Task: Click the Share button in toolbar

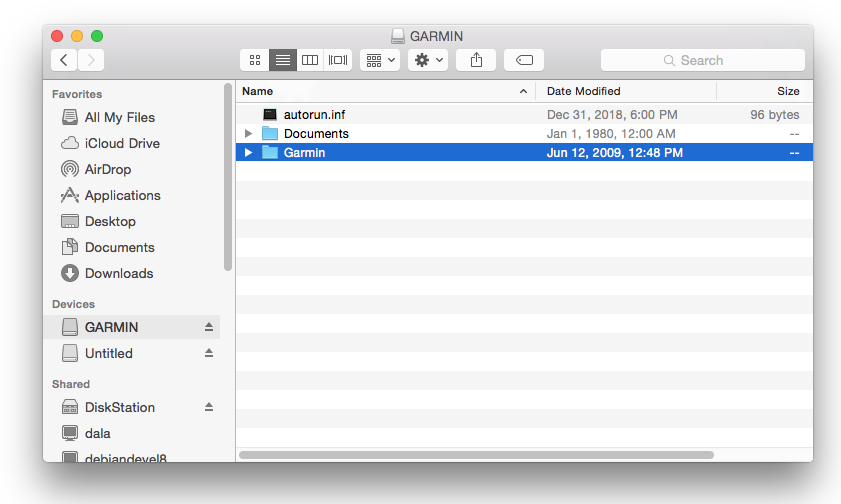Action: [476, 60]
